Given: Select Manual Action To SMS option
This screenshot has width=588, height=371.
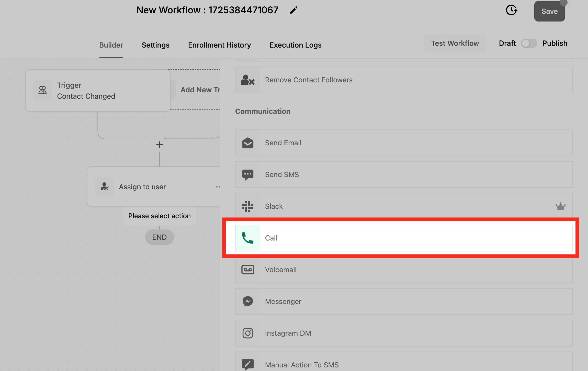Looking at the screenshot, I should [302, 365].
